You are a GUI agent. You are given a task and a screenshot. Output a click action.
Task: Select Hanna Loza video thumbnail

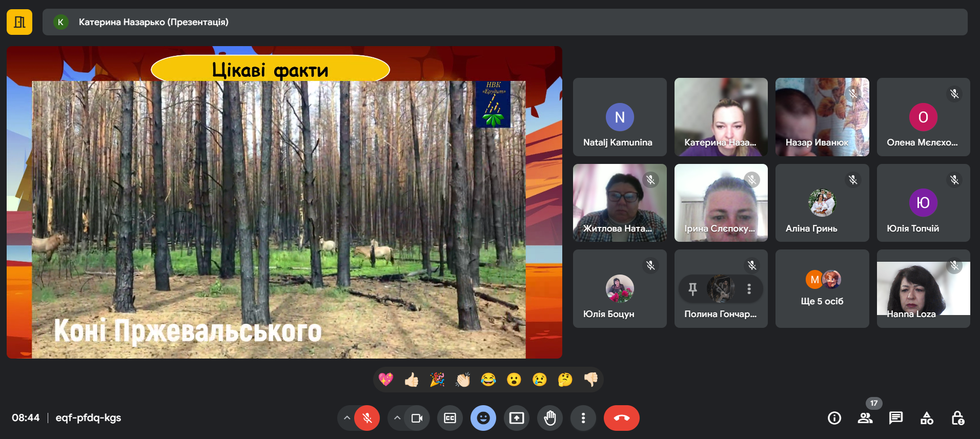point(923,288)
